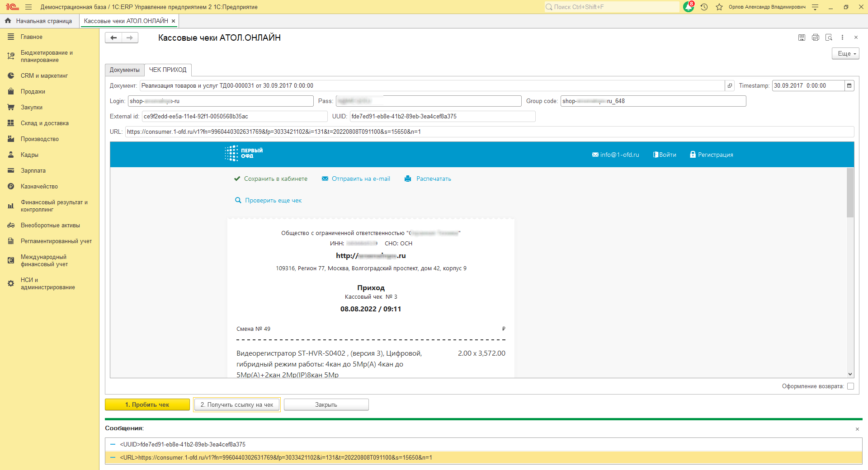
Task: Open notifications bell icon with badge
Action: (x=689, y=7)
